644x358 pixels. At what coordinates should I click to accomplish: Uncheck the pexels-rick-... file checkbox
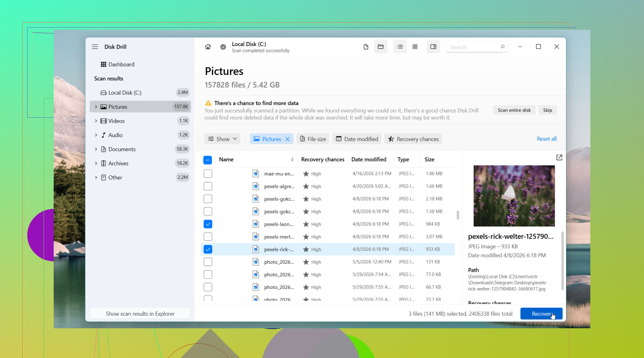tap(208, 249)
